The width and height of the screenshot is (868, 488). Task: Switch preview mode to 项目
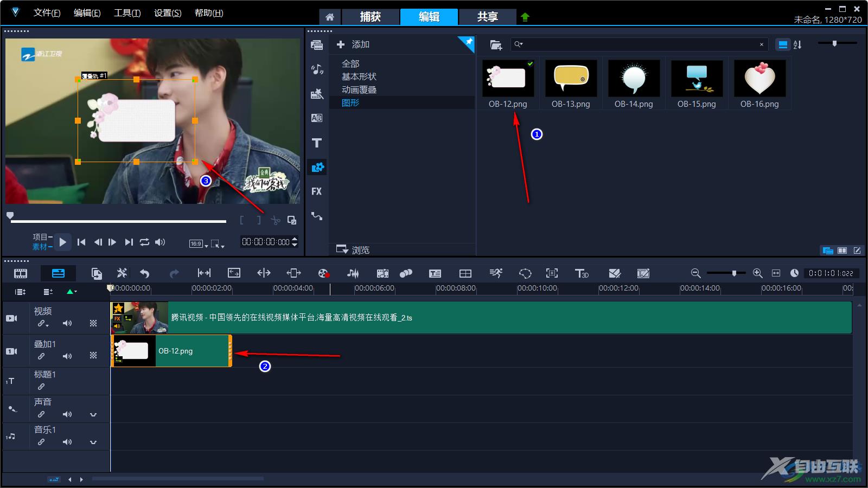pos(40,237)
